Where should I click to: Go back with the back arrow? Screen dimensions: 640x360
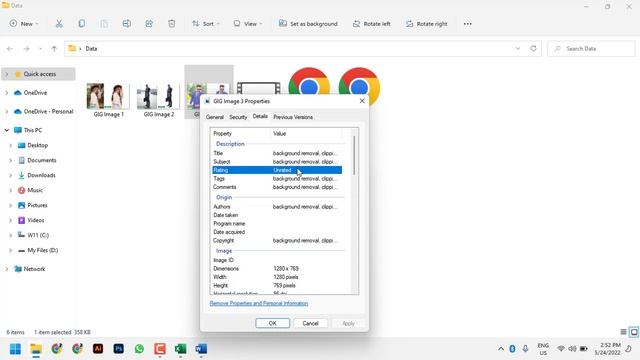pos(10,49)
